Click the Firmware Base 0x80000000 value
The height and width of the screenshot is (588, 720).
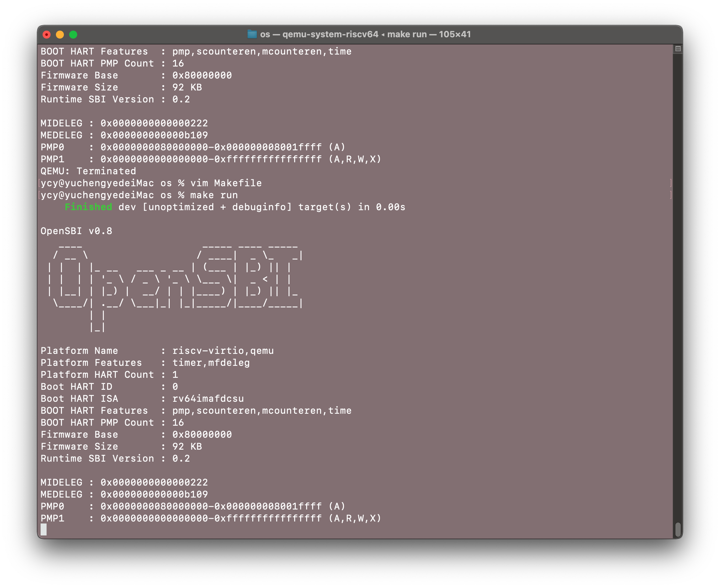coord(202,434)
